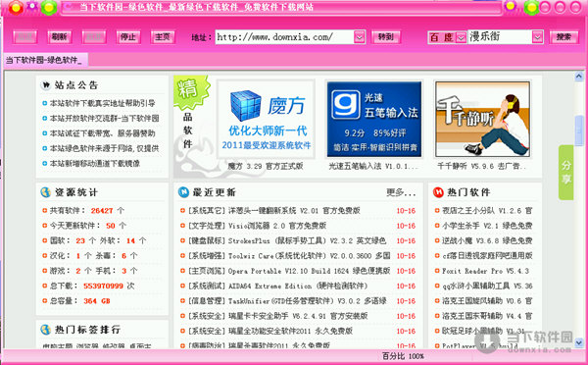Image resolution: width=588 pixels, height=365 pixels.
Task: Open cf落日透视家庭网吧通用版 link
Action: point(487,256)
